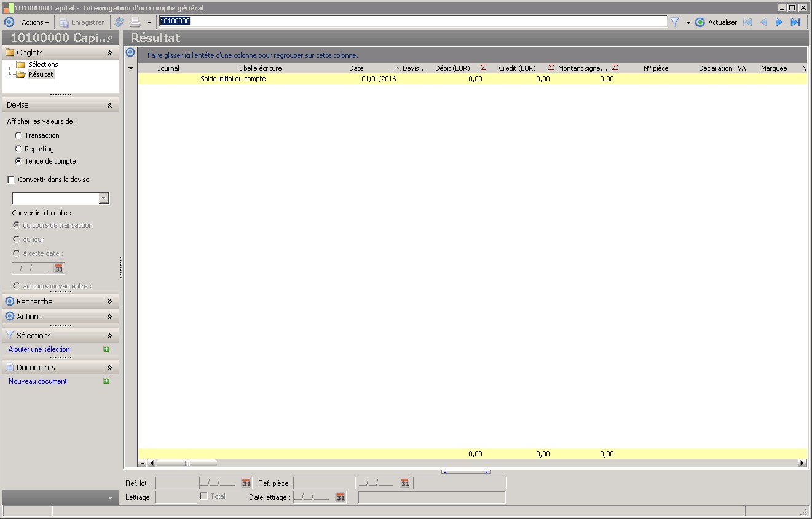Screen dimensions: 812x519
Task: Go to the next record
Action: tap(779, 22)
